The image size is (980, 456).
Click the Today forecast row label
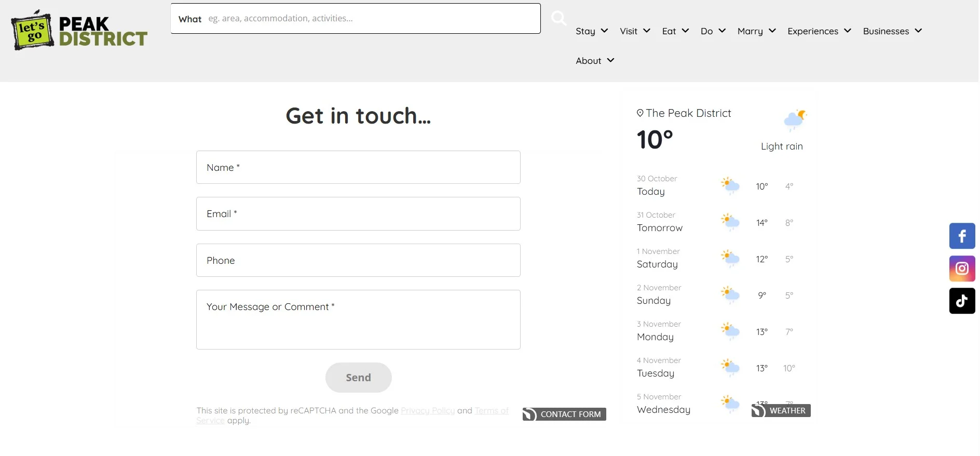click(x=651, y=192)
